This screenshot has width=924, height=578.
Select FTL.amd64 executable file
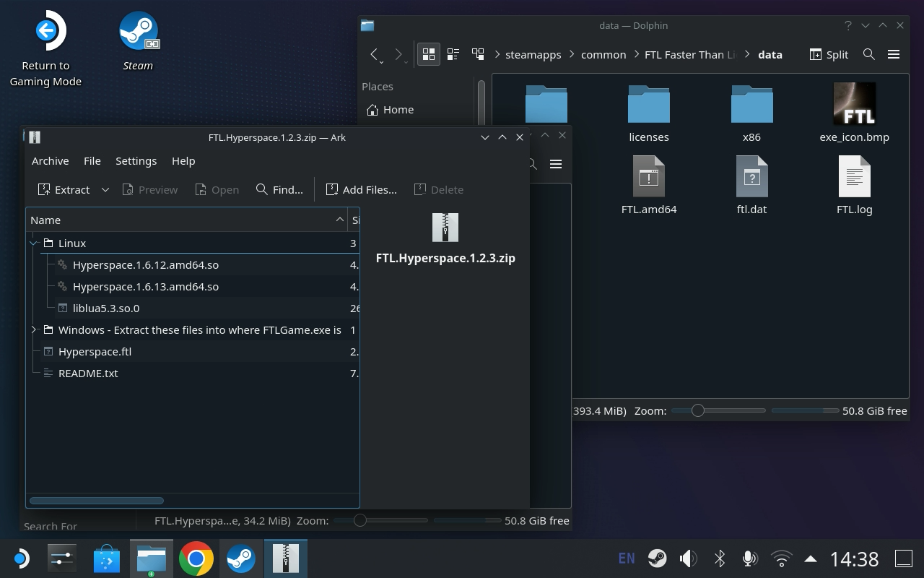(649, 186)
